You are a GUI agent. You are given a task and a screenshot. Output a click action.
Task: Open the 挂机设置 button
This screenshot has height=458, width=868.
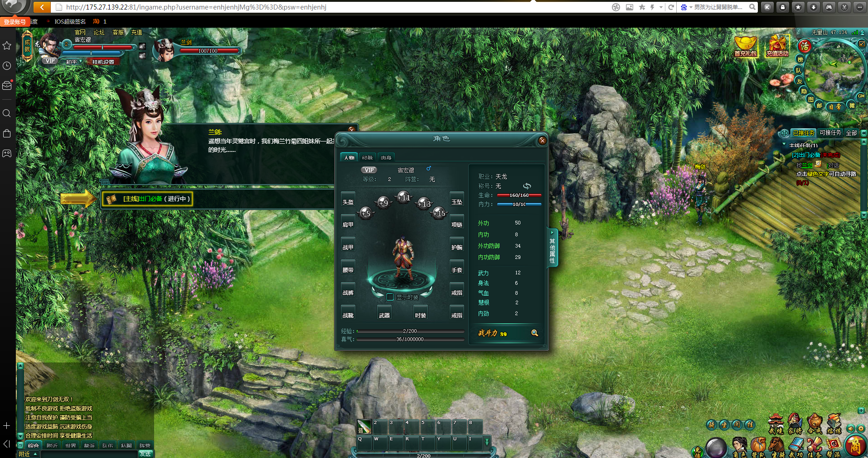(x=103, y=62)
